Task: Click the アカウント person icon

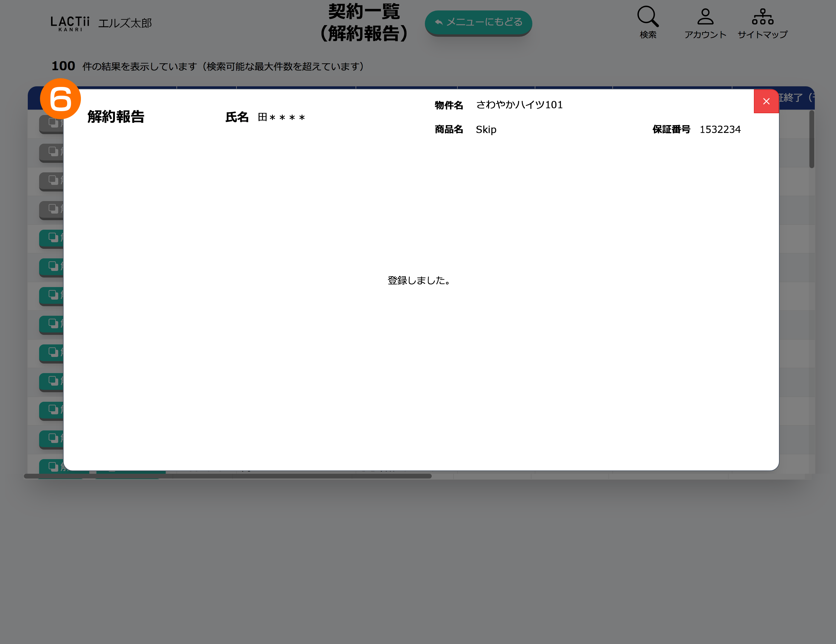Action: [705, 17]
